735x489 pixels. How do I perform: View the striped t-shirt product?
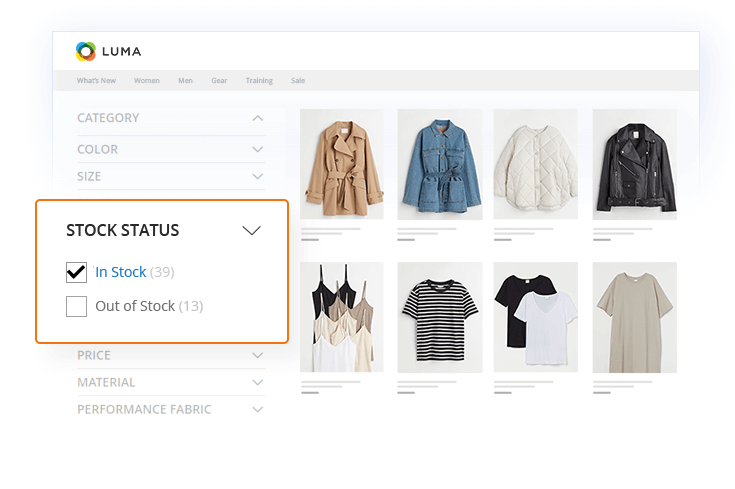tap(439, 317)
